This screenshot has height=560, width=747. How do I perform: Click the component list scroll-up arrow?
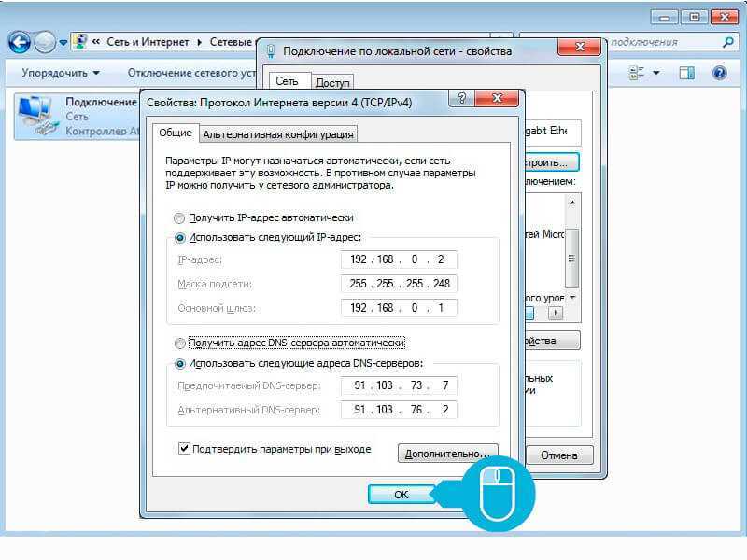(x=572, y=203)
